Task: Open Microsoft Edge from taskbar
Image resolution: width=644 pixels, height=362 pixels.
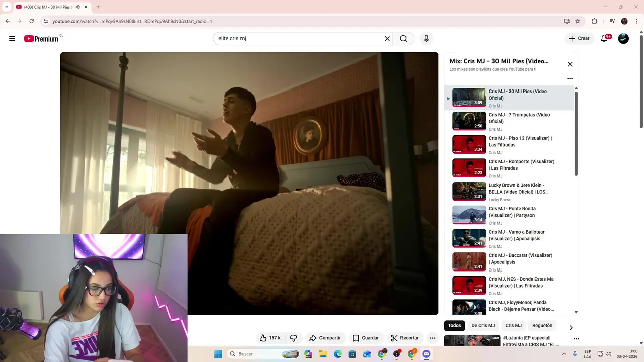Action: point(338,354)
